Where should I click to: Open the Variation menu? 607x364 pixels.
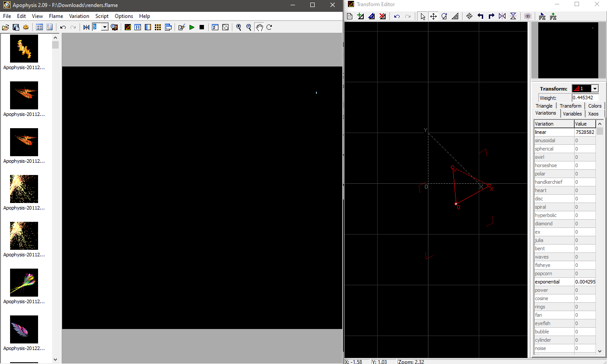click(79, 16)
